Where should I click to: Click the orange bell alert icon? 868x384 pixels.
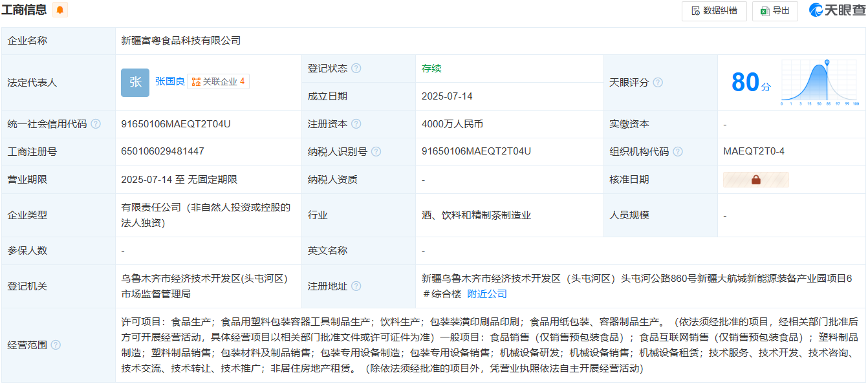60,10
